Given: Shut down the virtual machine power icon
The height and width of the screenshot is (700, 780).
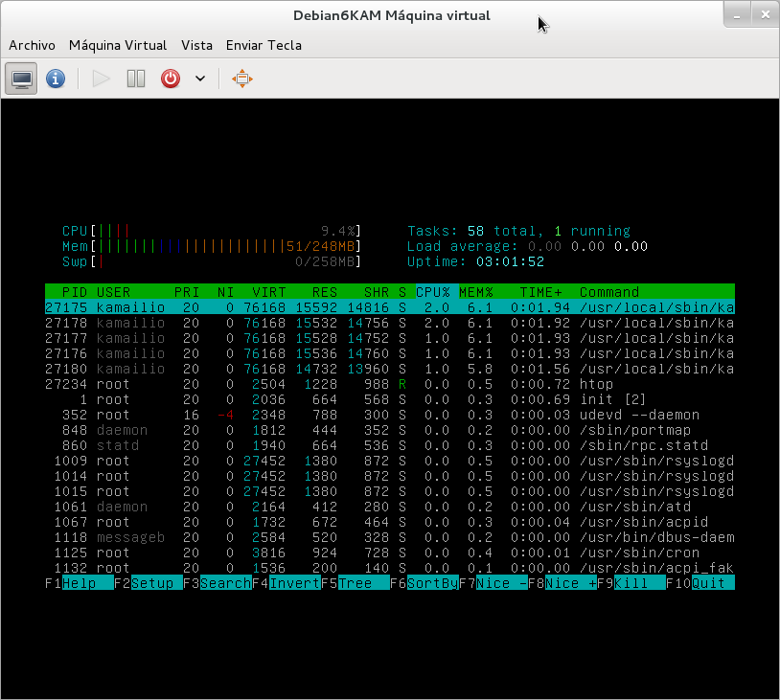Looking at the screenshot, I should point(171,79).
